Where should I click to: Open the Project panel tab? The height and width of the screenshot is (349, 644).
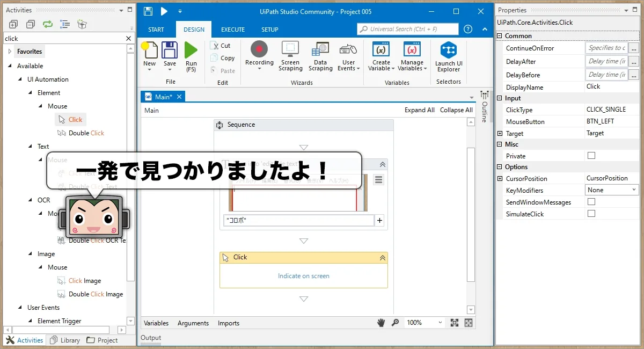click(102, 340)
